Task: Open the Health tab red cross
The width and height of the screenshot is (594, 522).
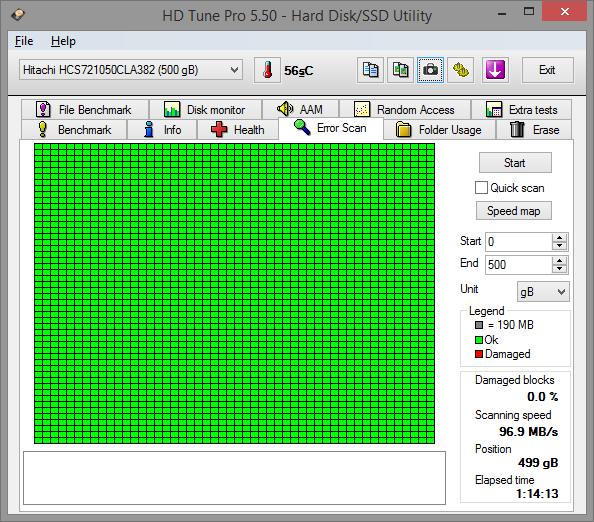Action: tap(219, 130)
